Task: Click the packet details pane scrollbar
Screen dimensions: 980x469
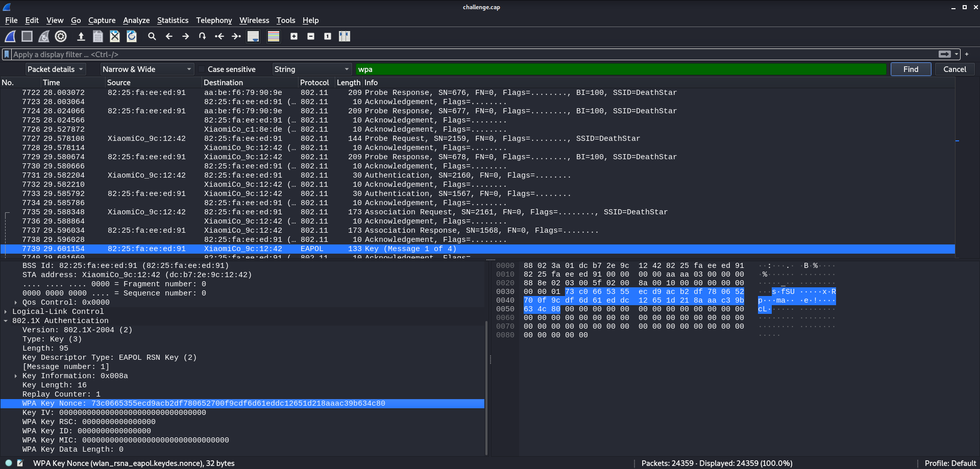Action: pos(486,388)
